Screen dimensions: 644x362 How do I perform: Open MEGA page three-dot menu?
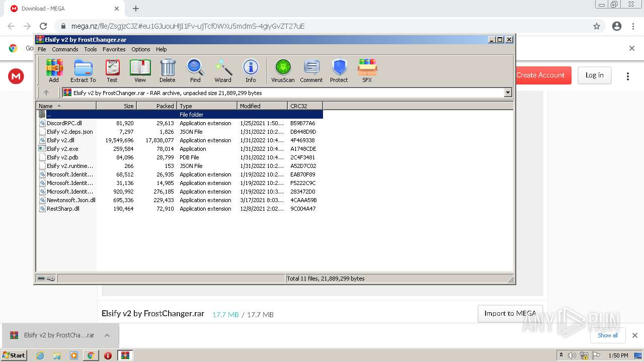pyautogui.click(x=627, y=76)
